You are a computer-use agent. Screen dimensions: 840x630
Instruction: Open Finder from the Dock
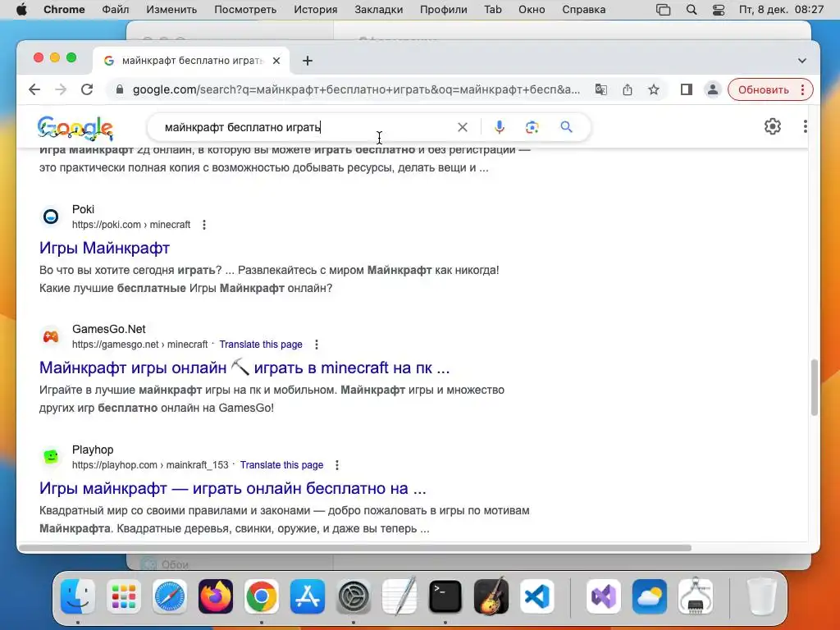(78, 596)
